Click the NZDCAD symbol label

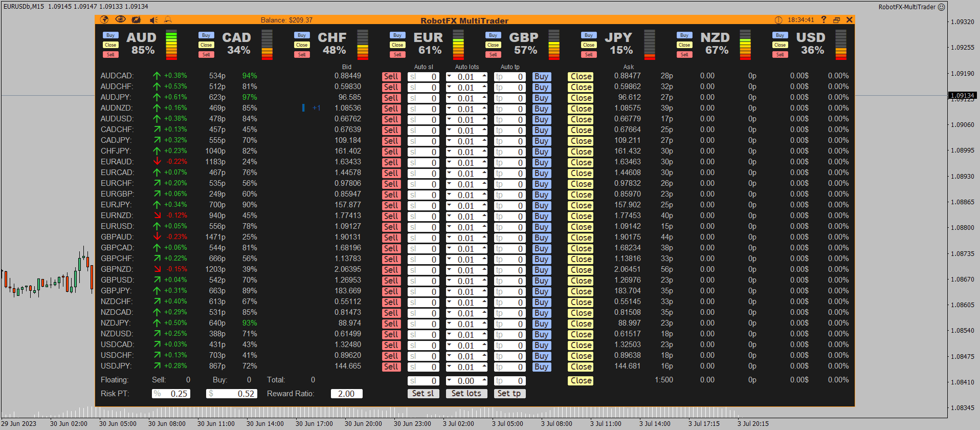coord(117,312)
